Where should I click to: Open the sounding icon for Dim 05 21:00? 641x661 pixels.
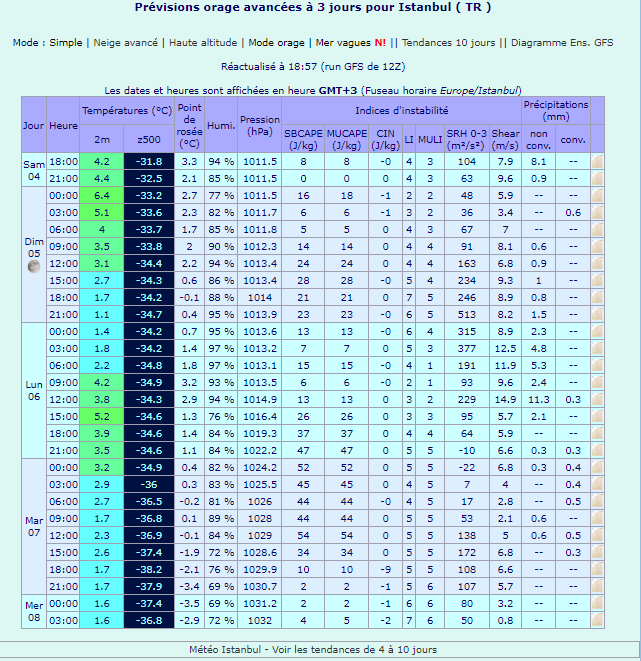point(597,314)
